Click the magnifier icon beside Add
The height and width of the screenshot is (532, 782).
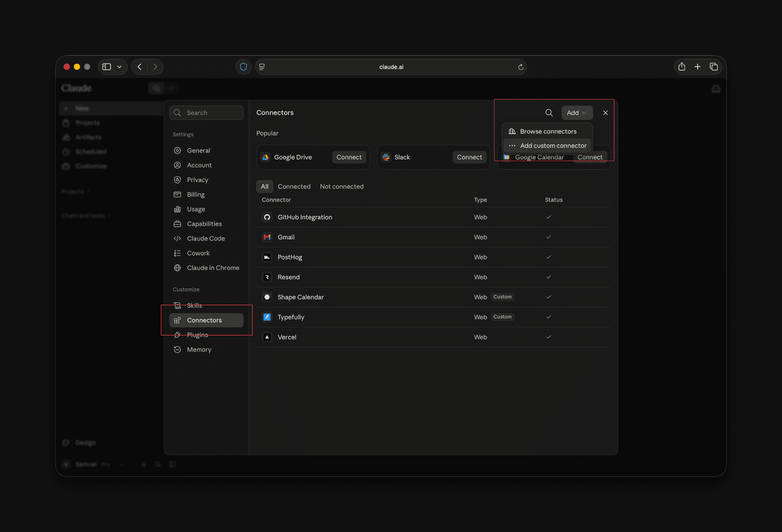point(549,112)
